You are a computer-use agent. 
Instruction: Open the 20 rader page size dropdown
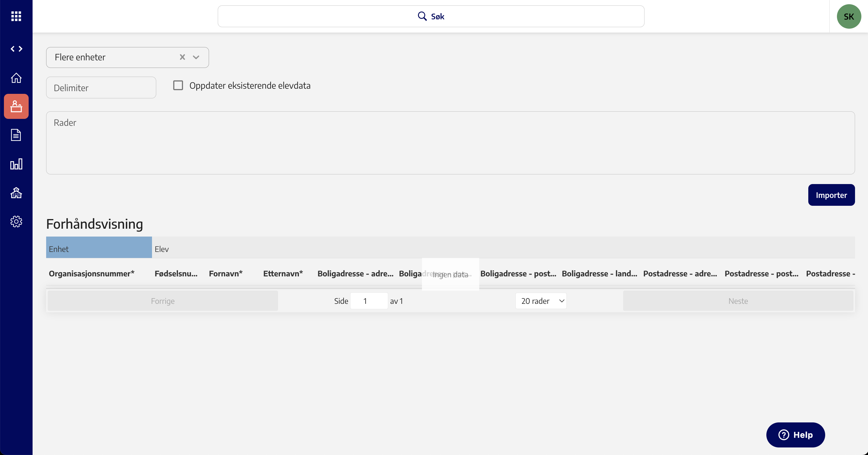point(541,301)
